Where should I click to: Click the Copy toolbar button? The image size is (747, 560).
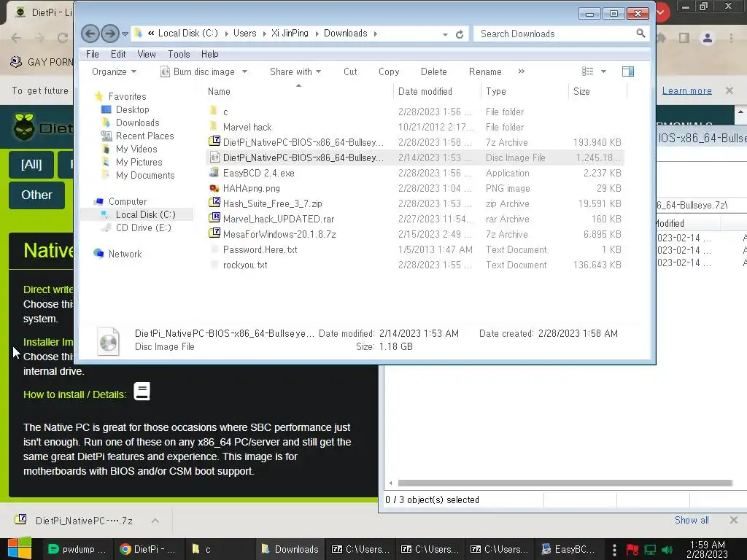[x=389, y=71]
